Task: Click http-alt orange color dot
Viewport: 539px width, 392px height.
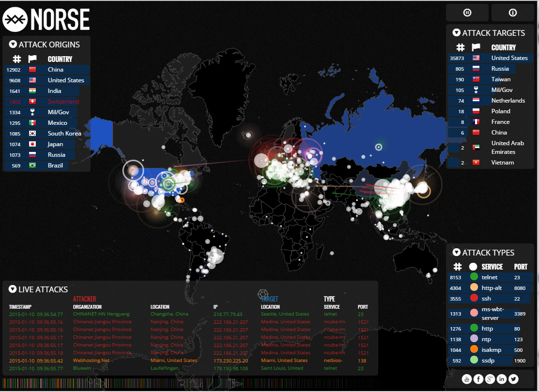Action: [474, 287]
